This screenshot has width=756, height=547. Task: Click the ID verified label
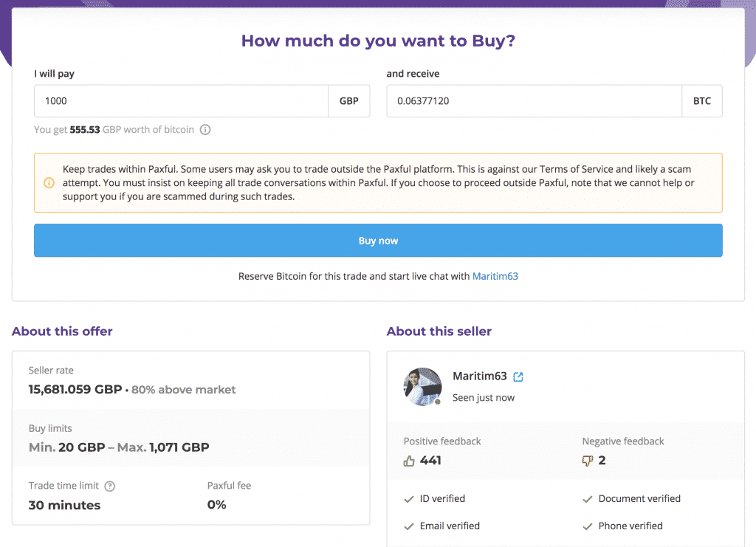tap(443, 499)
